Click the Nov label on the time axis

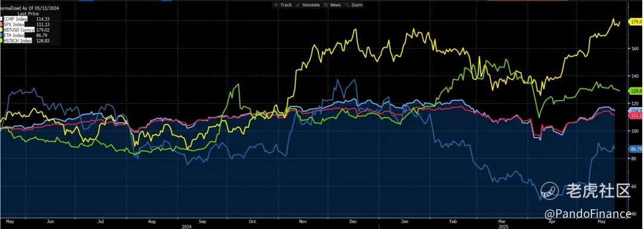point(303,221)
